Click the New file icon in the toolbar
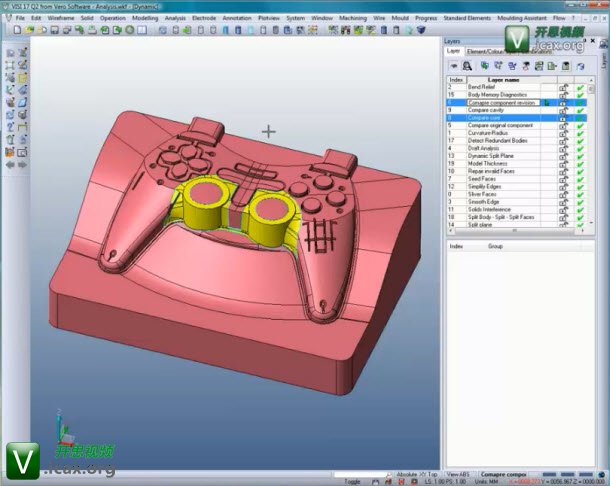The image size is (610, 486). 17,30
